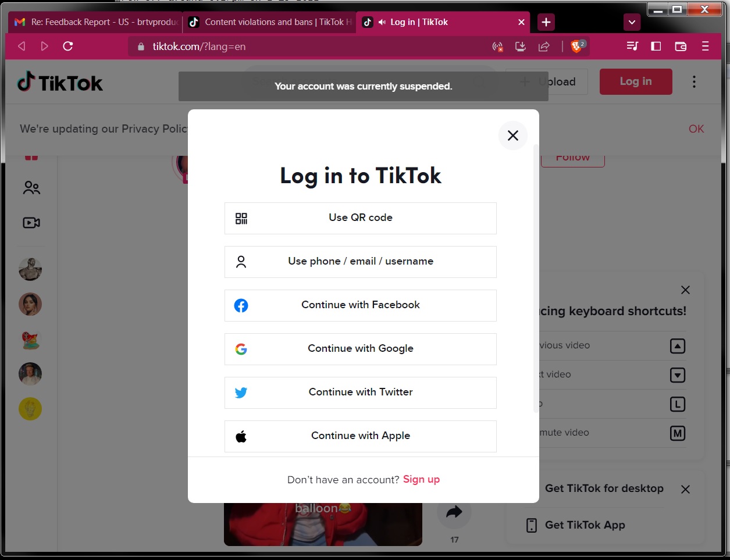Close the Log in to TikTok dialog
The image size is (730, 560).
(x=512, y=135)
